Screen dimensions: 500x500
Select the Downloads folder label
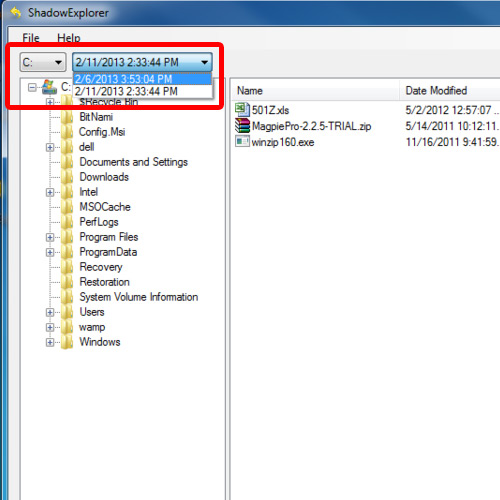[x=104, y=177]
